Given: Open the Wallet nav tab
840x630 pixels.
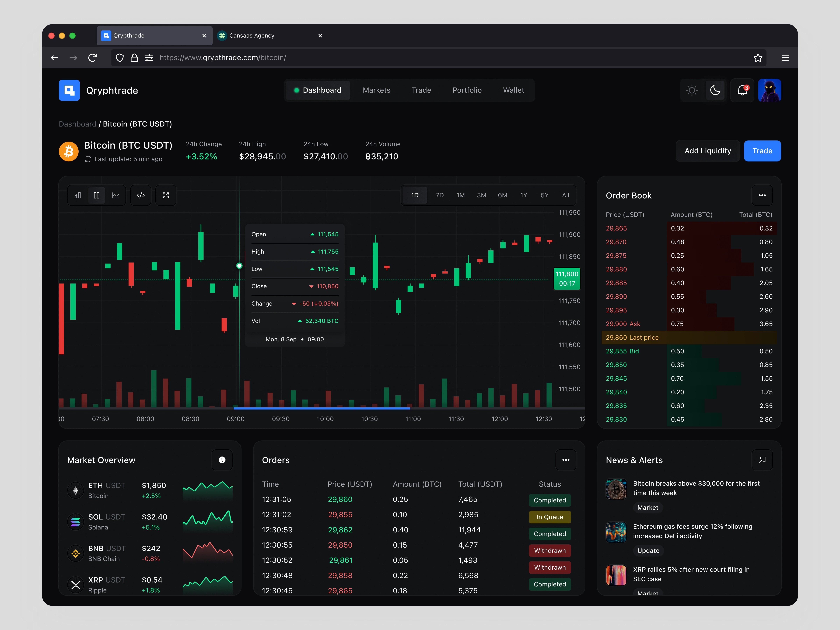Looking at the screenshot, I should (x=513, y=90).
